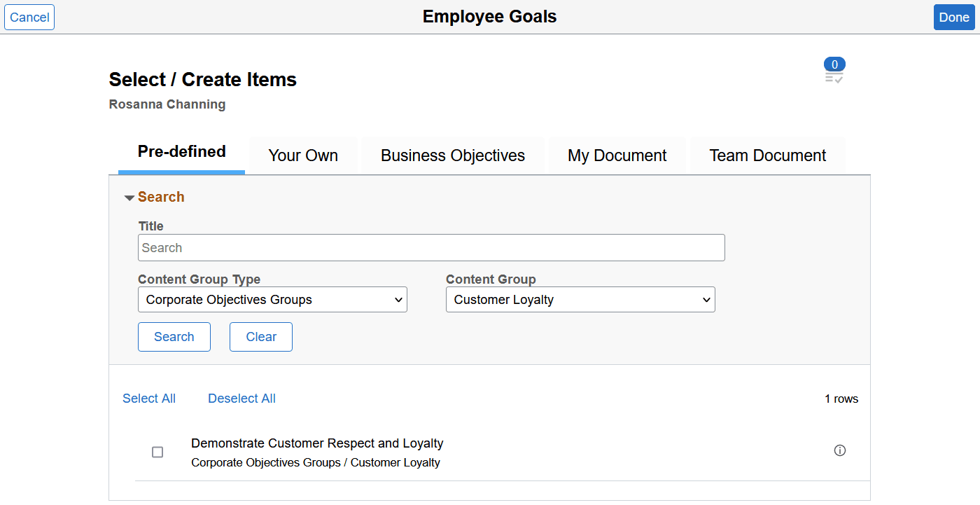This screenshot has width=980, height=505.
Task: Click the selected items count badge
Action: 834,64
